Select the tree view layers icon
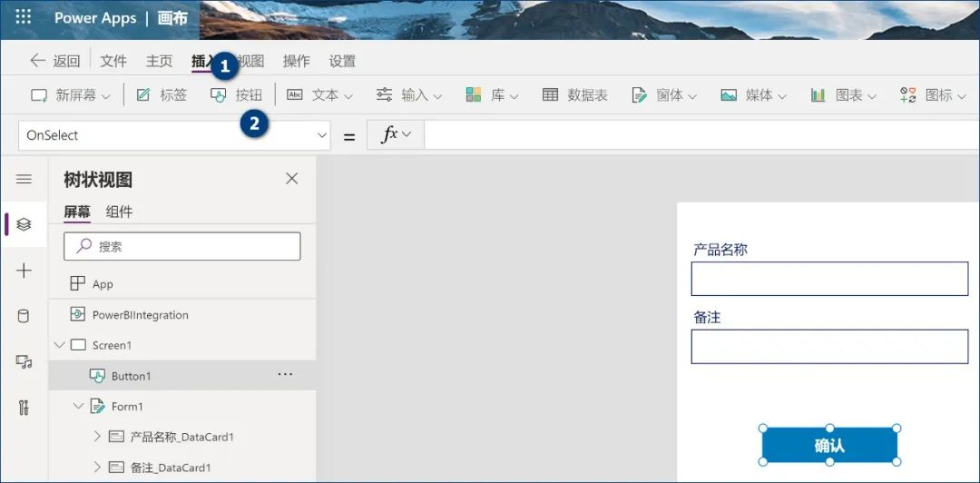Viewport: 980px width, 483px height. 24,224
